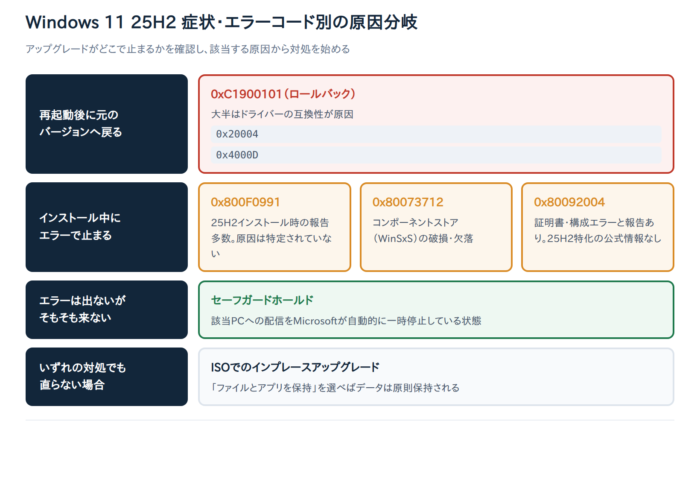Viewport: 700px width, 485px height.
Task: Click the subtitle starting 'アップグレードがどこで止まるか'
Action: 188,49
